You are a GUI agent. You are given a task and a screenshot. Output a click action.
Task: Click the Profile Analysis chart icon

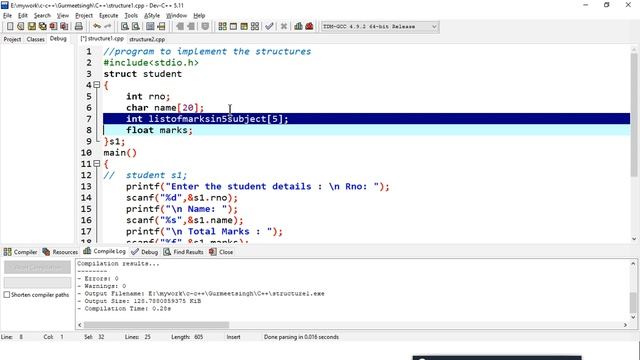pyautogui.click(x=298, y=27)
